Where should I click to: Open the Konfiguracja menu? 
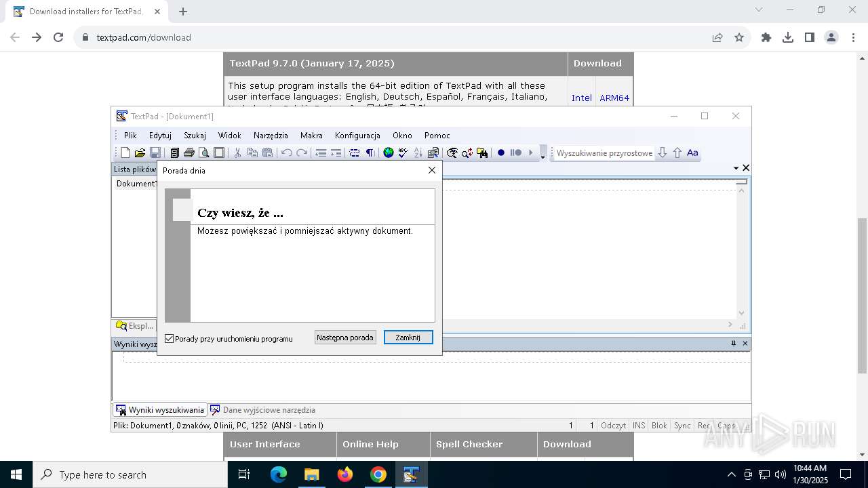pyautogui.click(x=357, y=135)
